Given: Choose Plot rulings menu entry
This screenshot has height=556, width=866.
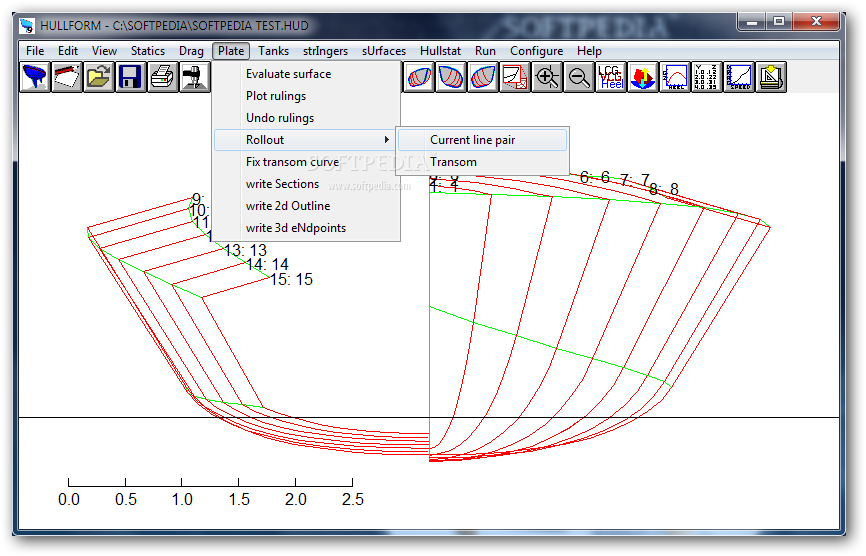Looking at the screenshot, I should pyautogui.click(x=307, y=96).
